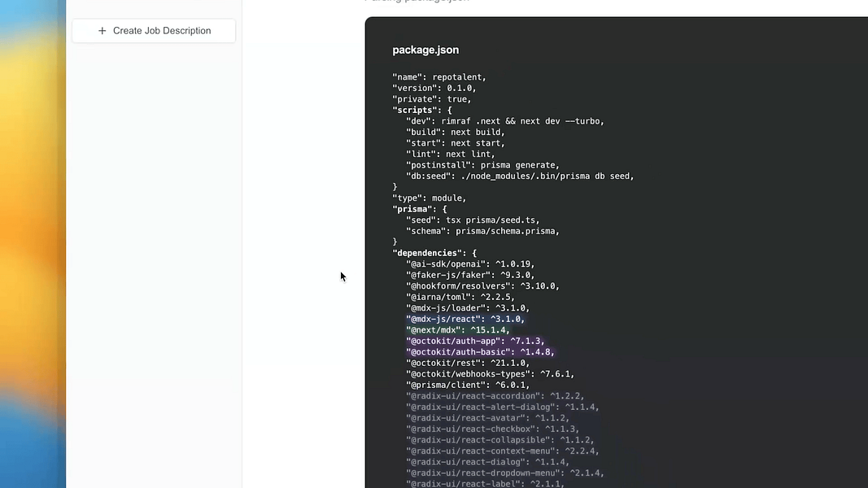Click the plus icon beside Create Job Description
Screen dimensions: 868x488
click(102, 31)
